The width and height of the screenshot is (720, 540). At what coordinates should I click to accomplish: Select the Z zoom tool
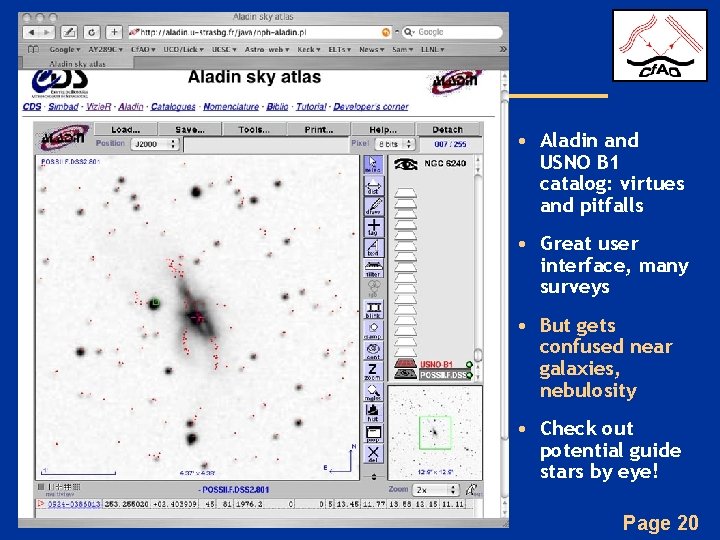tap(373, 371)
